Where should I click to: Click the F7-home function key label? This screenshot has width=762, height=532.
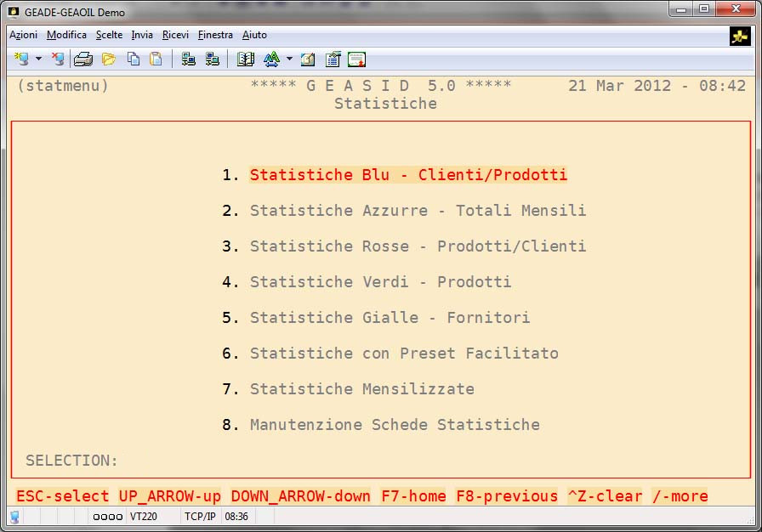click(x=413, y=495)
